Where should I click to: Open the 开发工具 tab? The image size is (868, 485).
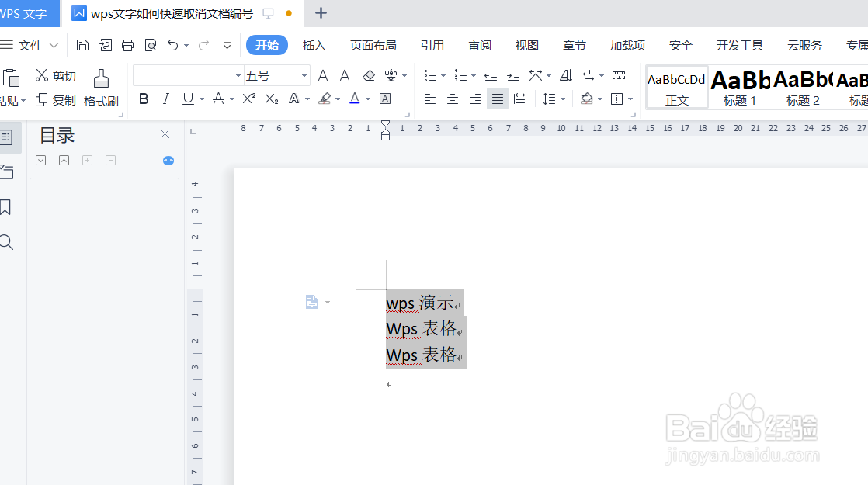pyautogui.click(x=740, y=45)
